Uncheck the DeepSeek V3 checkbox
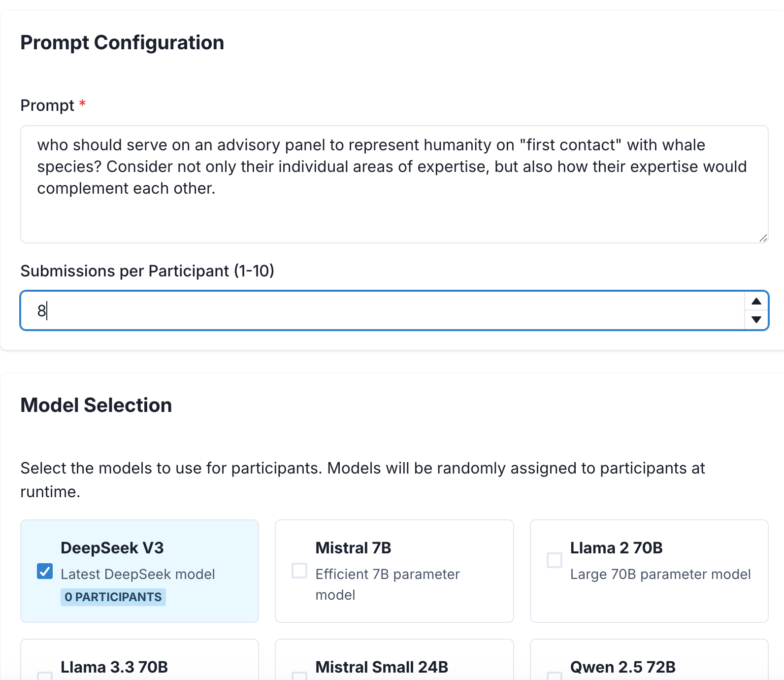The image size is (784, 680). point(45,571)
